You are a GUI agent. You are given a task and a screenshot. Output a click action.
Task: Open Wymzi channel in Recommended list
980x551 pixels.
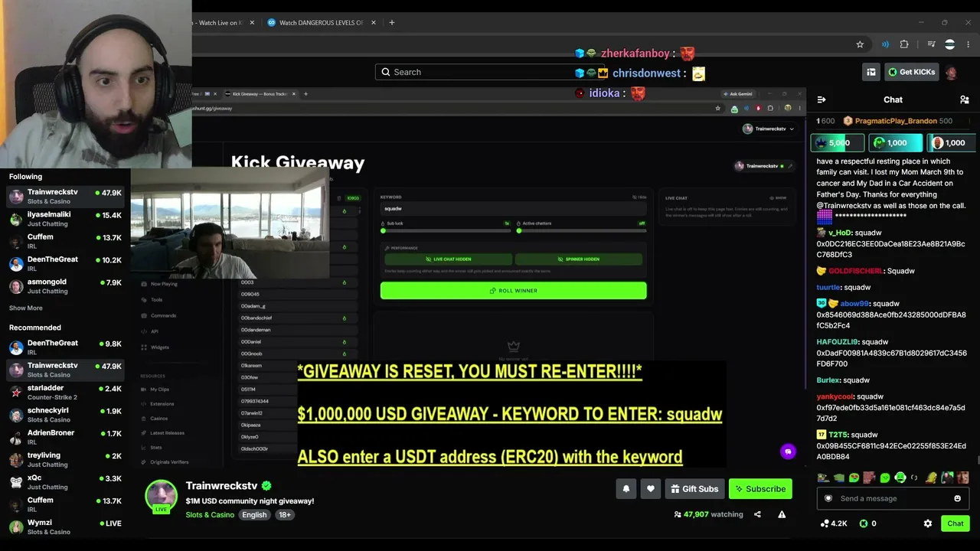click(65, 527)
